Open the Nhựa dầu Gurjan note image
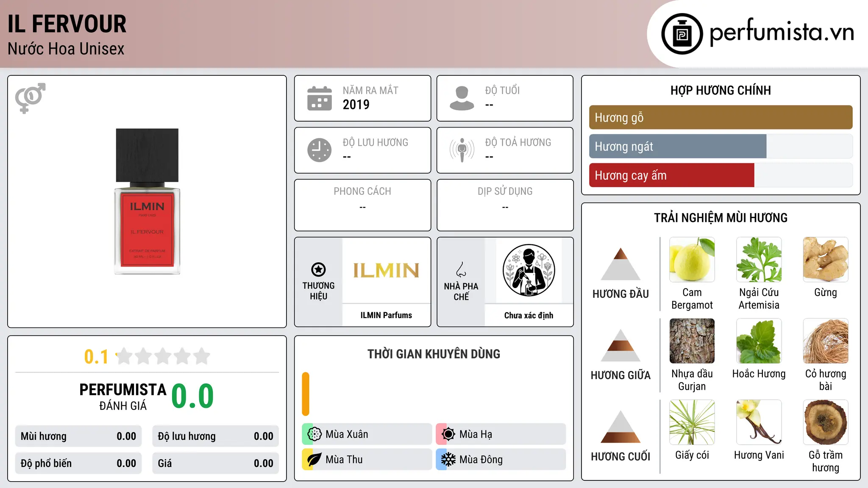The image size is (868, 488). [x=692, y=341]
